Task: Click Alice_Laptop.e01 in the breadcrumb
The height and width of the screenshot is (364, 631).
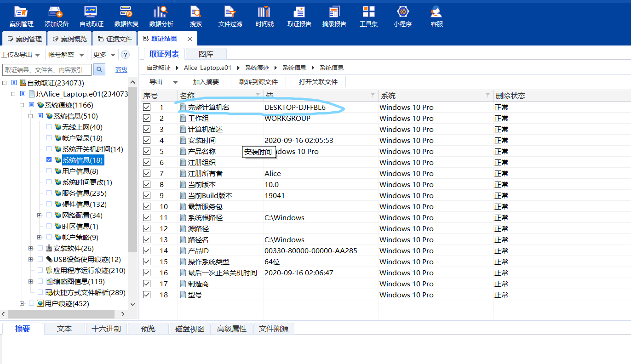Action: click(207, 68)
